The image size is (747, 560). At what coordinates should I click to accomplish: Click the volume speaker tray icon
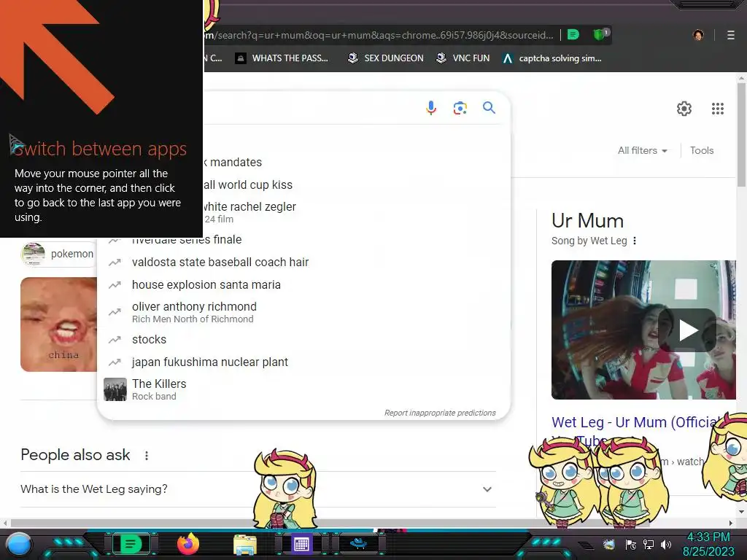click(x=666, y=544)
